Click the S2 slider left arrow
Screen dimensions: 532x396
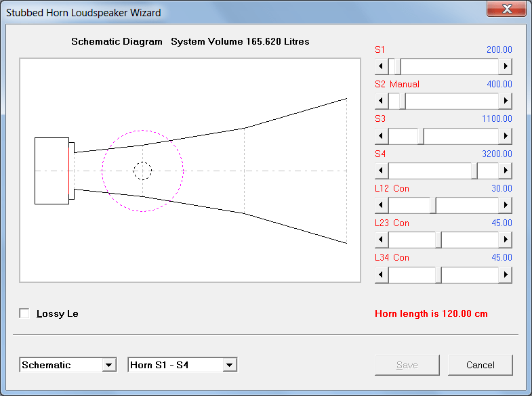click(x=382, y=101)
